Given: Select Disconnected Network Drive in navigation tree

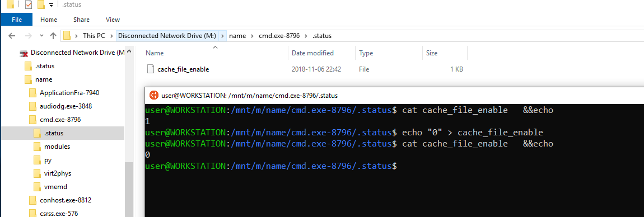Looking at the screenshot, I should (x=77, y=53).
